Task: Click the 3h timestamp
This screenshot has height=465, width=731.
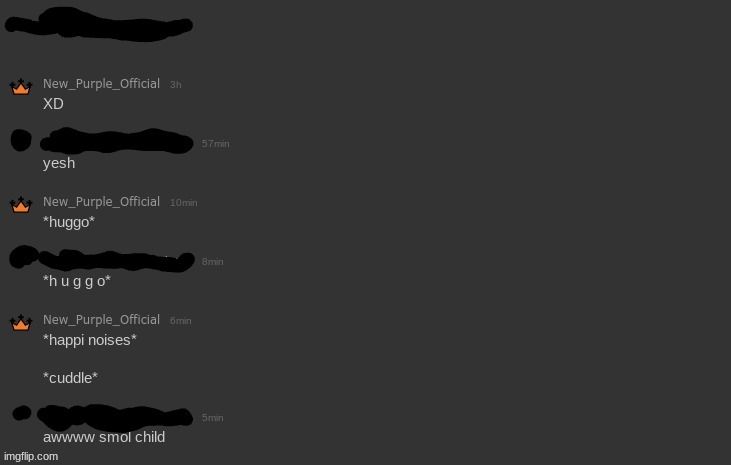Action: 175,85
